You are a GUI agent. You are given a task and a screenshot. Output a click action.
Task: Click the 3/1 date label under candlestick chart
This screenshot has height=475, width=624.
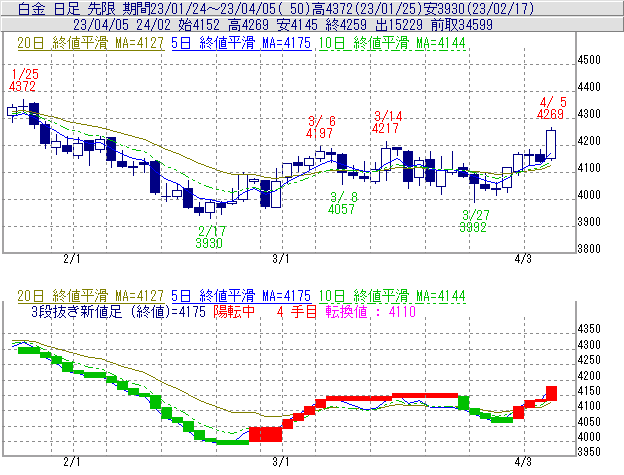click(x=281, y=259)
